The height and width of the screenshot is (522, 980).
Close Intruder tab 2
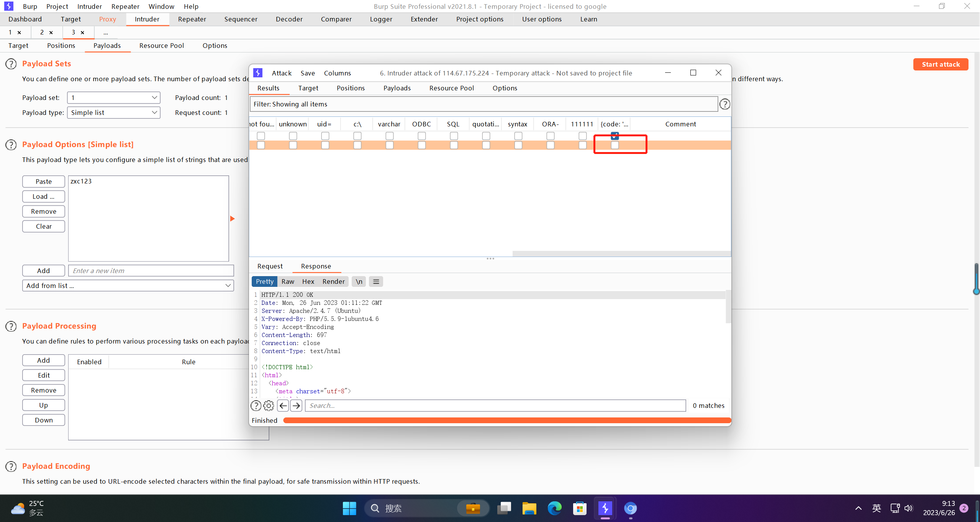point(51,33)
